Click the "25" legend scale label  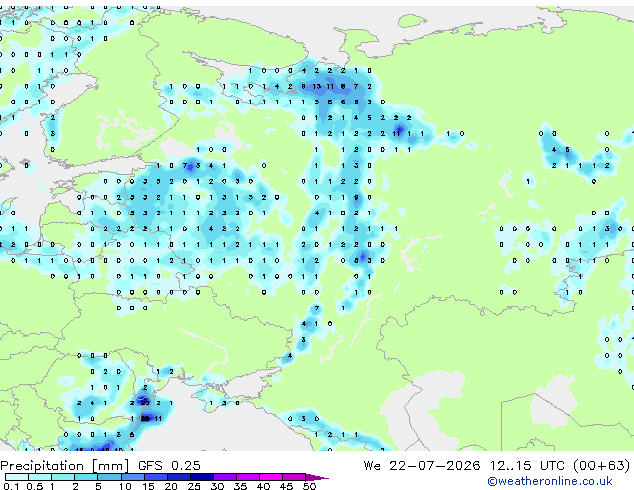pyautogui.click(x=194, y=486)
